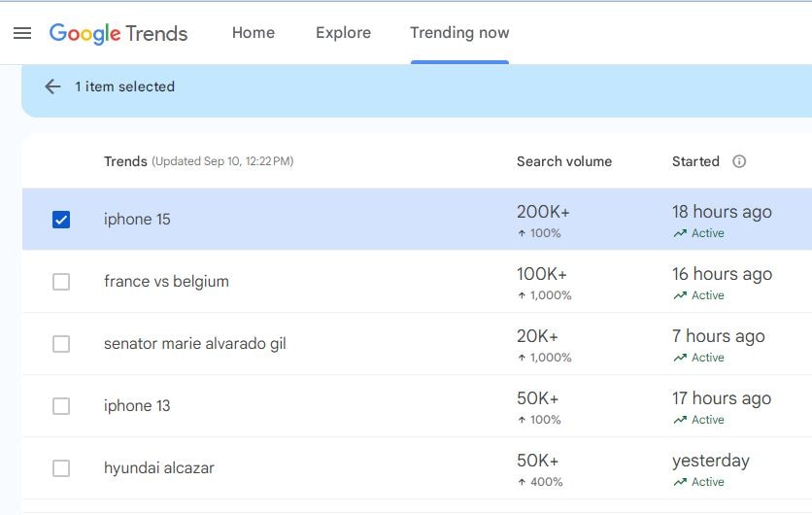812x515 pixels.
Task: Select the senator marie alvarado gil checkbox
Action: (61, 344)
